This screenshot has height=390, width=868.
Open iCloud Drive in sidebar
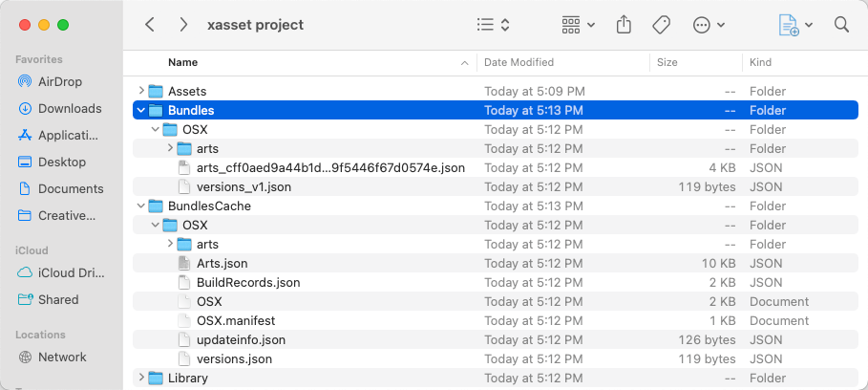pos(71,272)
